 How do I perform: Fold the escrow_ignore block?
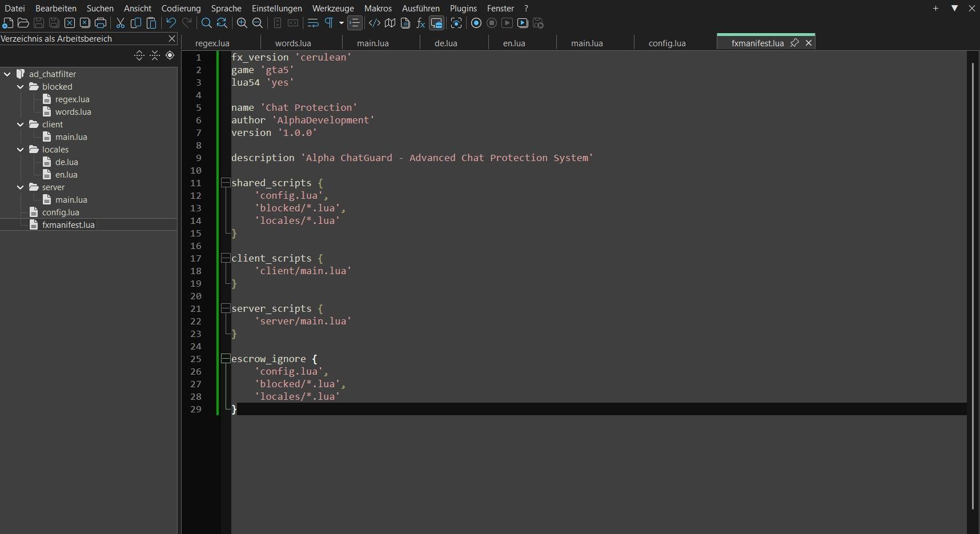click(226, 359)
